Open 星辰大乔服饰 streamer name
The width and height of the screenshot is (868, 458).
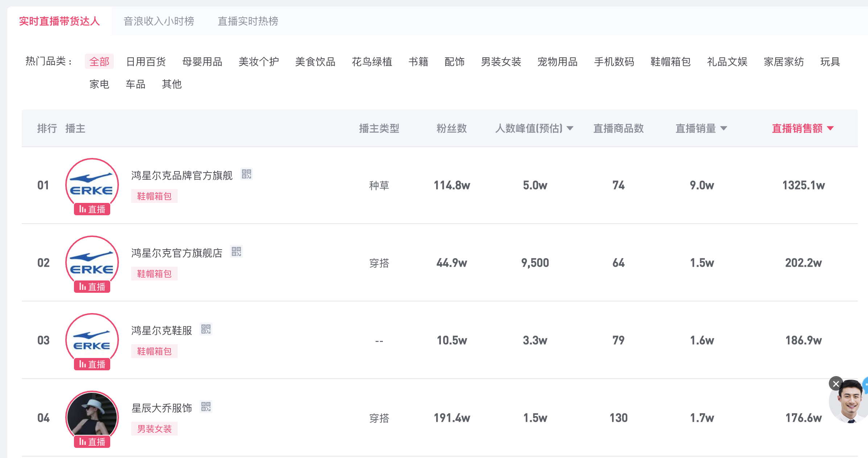click(x=162, y=408)
